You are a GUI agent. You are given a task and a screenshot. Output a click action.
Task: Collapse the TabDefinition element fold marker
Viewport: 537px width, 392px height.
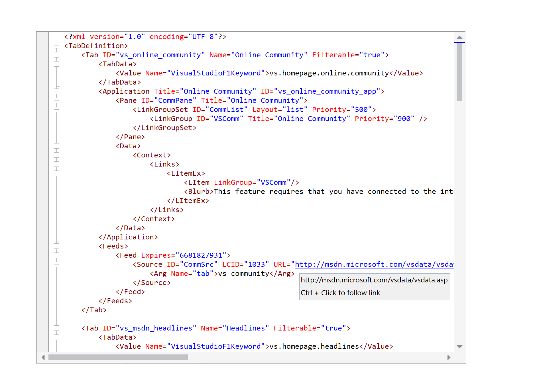pyautogui.click(x=57, y=46)
